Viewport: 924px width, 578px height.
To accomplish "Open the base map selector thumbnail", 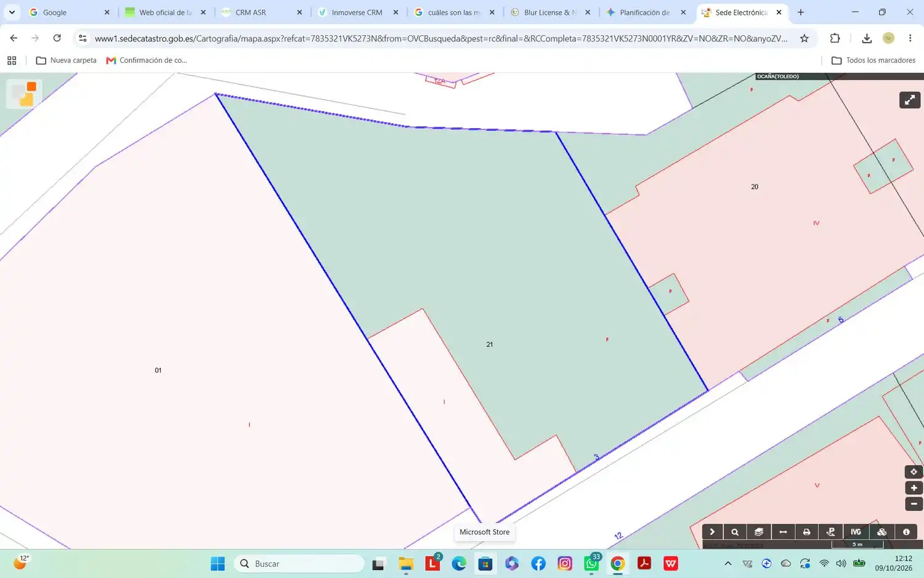I will (24, 94).
